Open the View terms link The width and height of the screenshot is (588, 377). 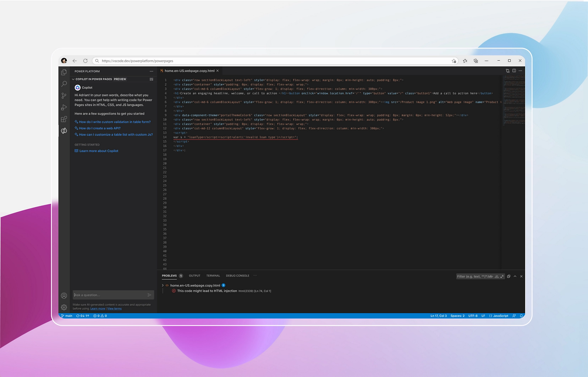114,309
